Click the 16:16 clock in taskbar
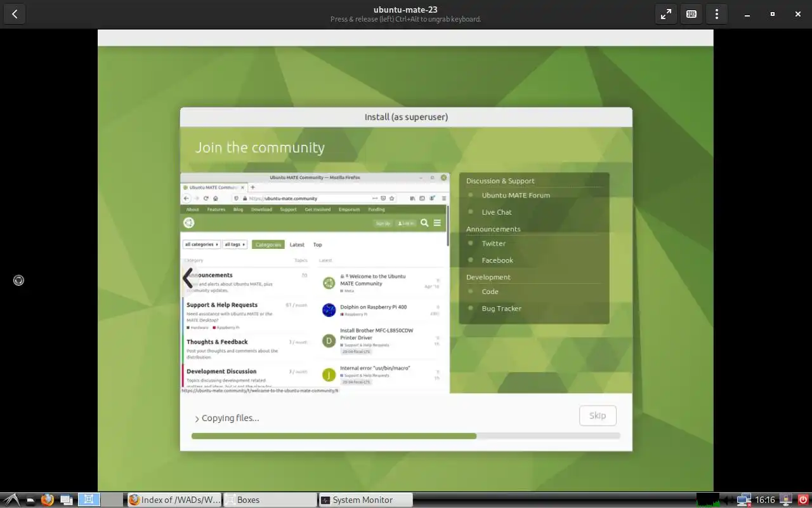This screenshot has width=812, height=508. point(765,500)
